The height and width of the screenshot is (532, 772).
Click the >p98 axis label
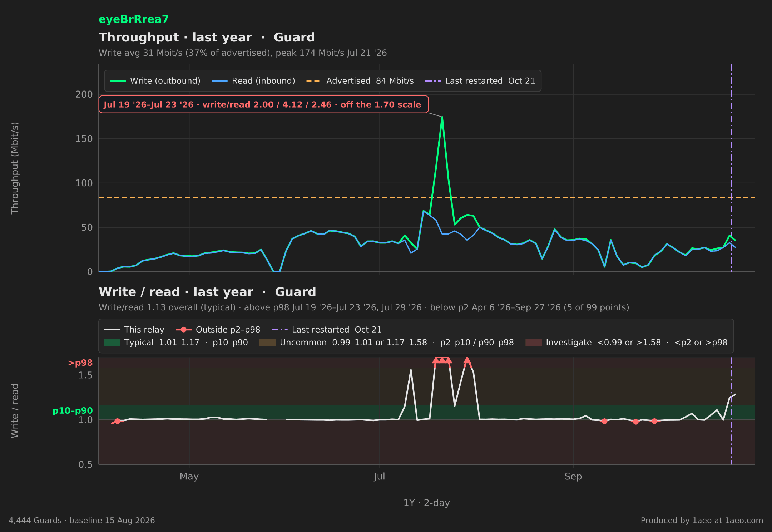tap(80, 363)
